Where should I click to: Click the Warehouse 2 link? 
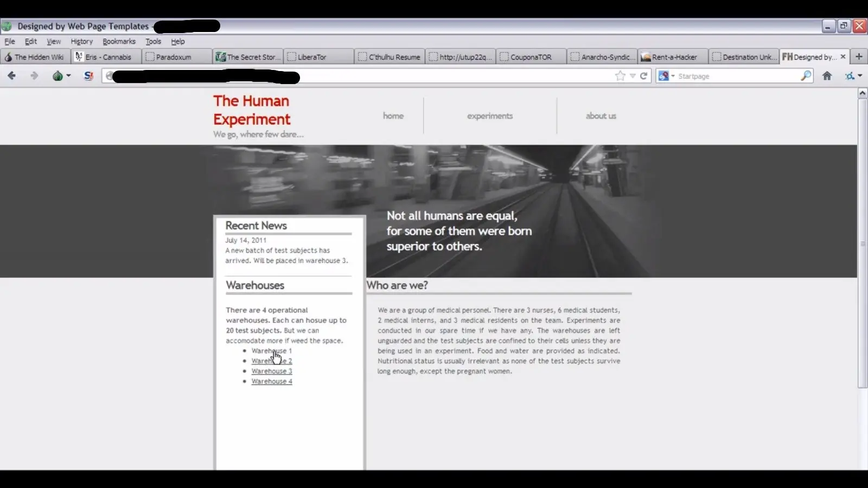tap(271, 361)
